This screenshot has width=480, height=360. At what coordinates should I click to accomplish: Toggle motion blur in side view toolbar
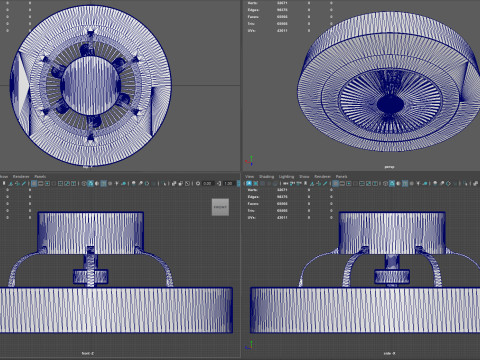tap(442, 184)
